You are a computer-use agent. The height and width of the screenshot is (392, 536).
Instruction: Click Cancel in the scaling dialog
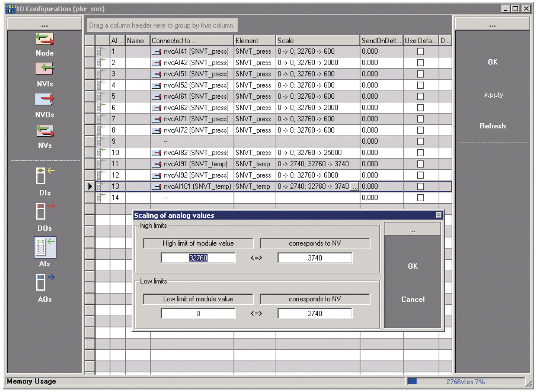click(x=412, y=299)
